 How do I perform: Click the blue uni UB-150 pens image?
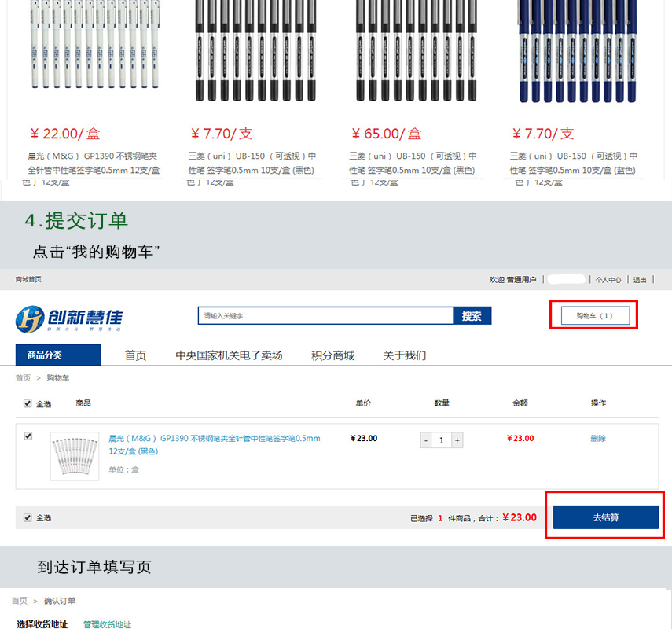click(578, 51)
